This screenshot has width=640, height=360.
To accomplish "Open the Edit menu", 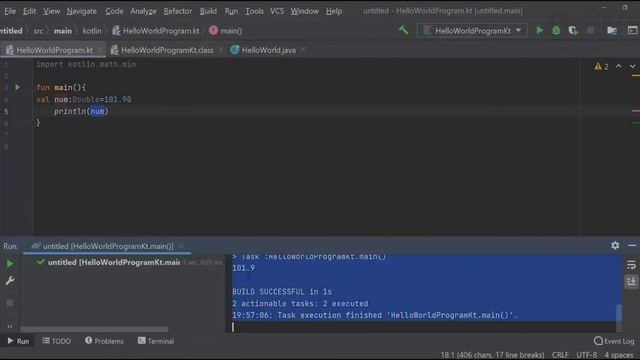I will pyautogui.click(x=29, y=11).
